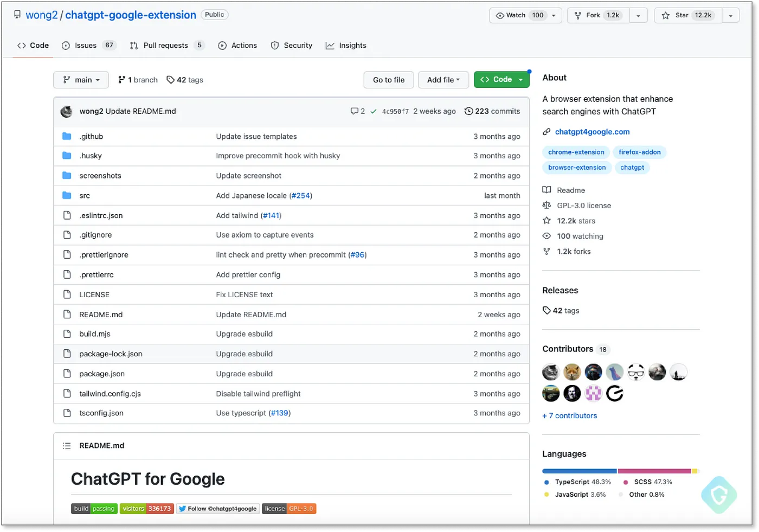
Task: Open the Watch notifications dropdown
Action: (x=525, y=15)
